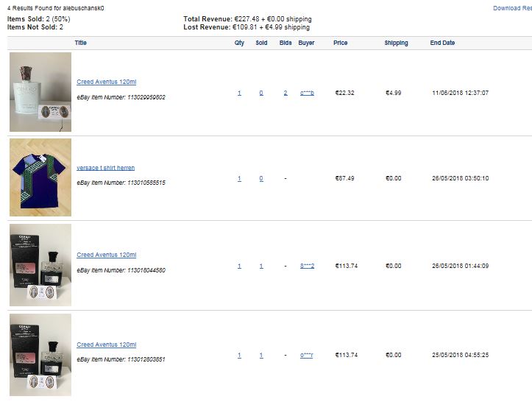Sort results by Title column header
Image resolution: width=532 pixels, height=402 pixels.
[x=80, y=43]
